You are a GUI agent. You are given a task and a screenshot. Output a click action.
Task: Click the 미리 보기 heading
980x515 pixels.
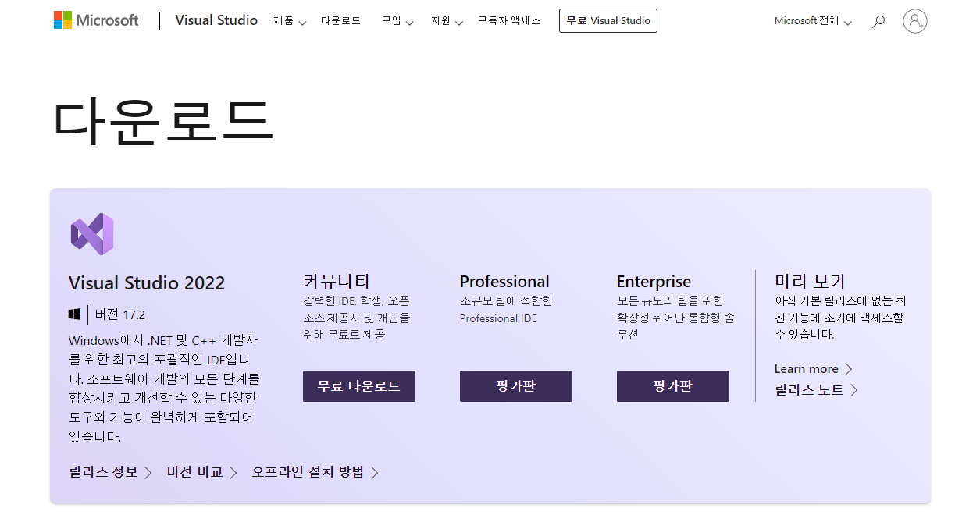810,281
